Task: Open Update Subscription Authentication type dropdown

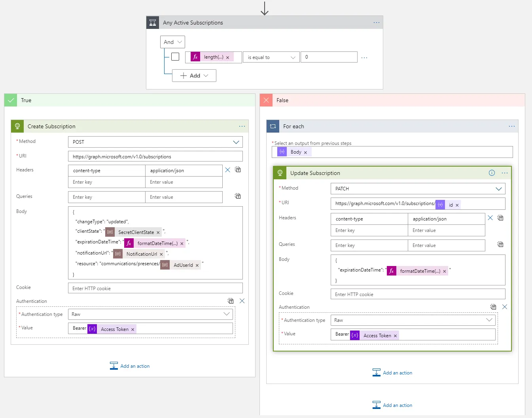Action: [413, 320]
